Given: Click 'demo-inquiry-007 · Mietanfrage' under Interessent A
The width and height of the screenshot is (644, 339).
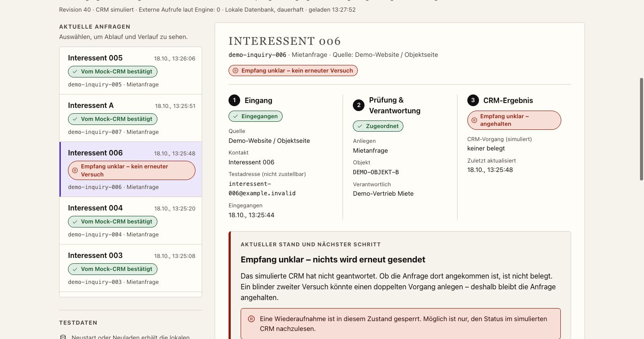Looking at the screenshot, I should (113, 132).
